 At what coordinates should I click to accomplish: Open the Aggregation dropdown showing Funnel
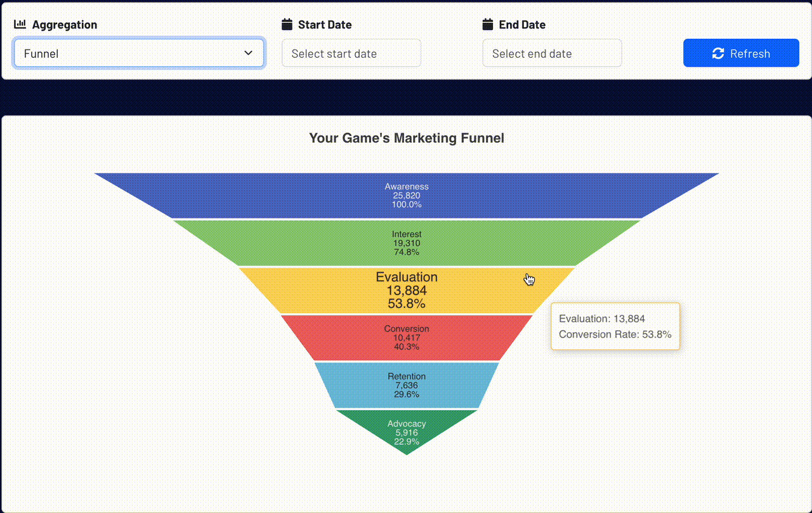[x=139, y=53]
